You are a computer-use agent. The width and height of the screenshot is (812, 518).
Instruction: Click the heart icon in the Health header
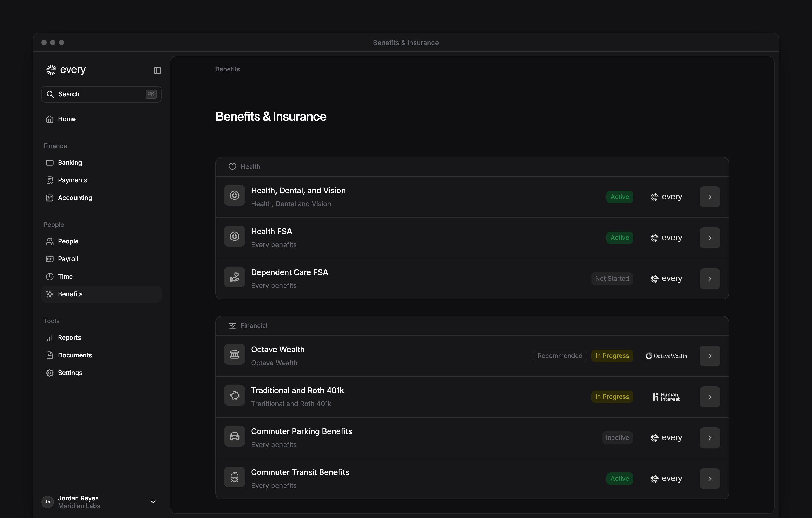[232, 167]
